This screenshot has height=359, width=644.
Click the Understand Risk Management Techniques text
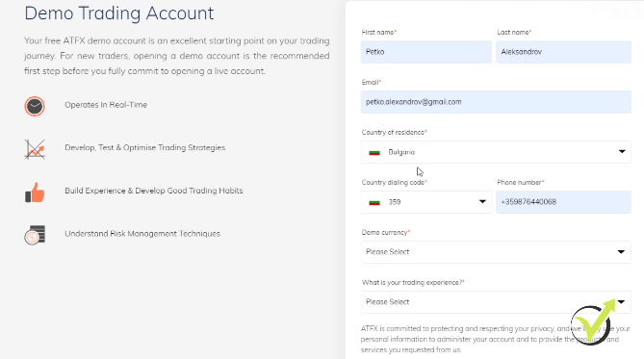click(142, 234)
